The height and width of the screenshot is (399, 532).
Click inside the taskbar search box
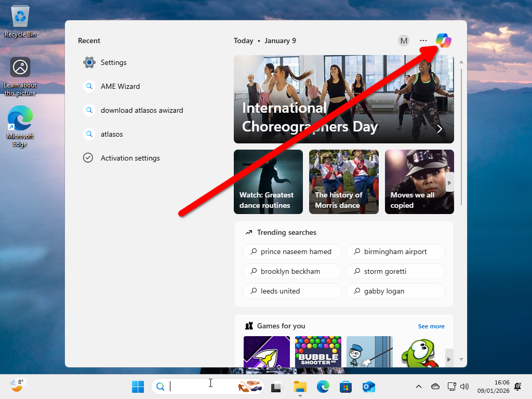(x=208, y=387)
